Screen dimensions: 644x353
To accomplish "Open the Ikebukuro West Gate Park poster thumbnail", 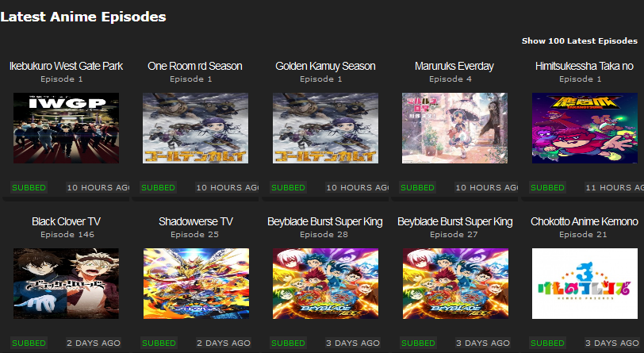I will pos(66,129).
